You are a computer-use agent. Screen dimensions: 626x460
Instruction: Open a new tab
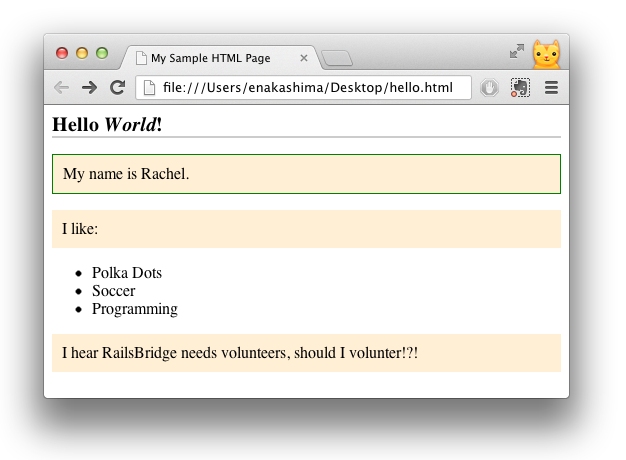pyautogui.click(x=336, y=58)
